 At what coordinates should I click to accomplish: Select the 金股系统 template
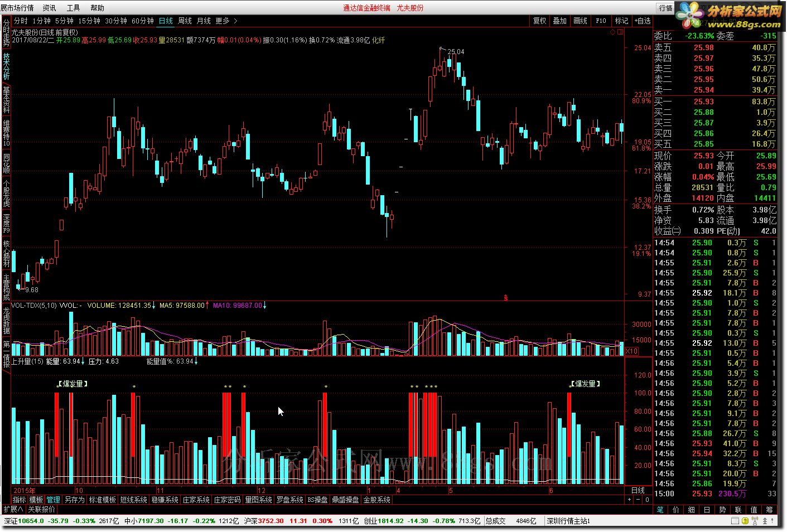click(376, 500)
